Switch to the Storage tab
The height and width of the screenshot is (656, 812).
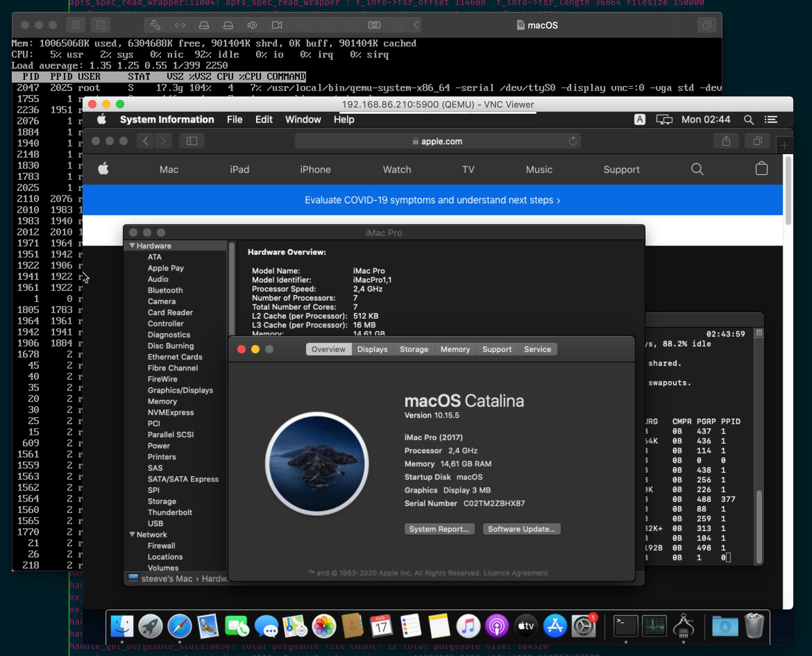[414, 349]
